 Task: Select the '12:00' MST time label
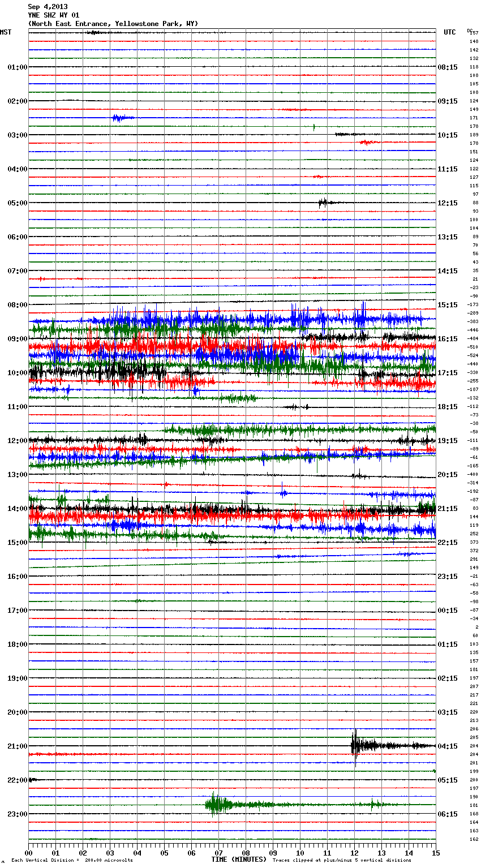point(18,441)
